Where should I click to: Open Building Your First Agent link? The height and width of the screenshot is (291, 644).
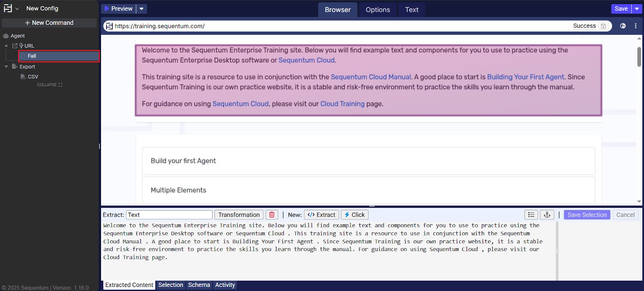click(x=526, y=77)
